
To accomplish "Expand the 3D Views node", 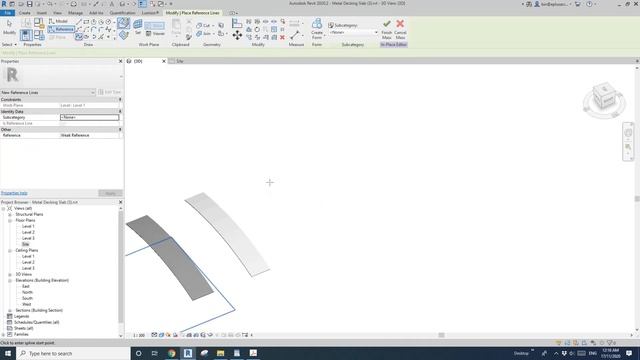I will pos(10,274).
